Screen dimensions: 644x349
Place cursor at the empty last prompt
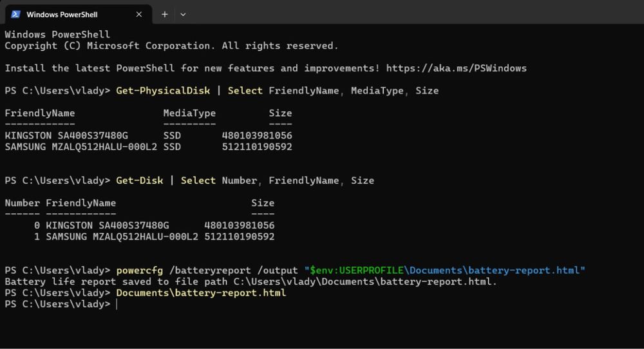click(x=117, y=304)
